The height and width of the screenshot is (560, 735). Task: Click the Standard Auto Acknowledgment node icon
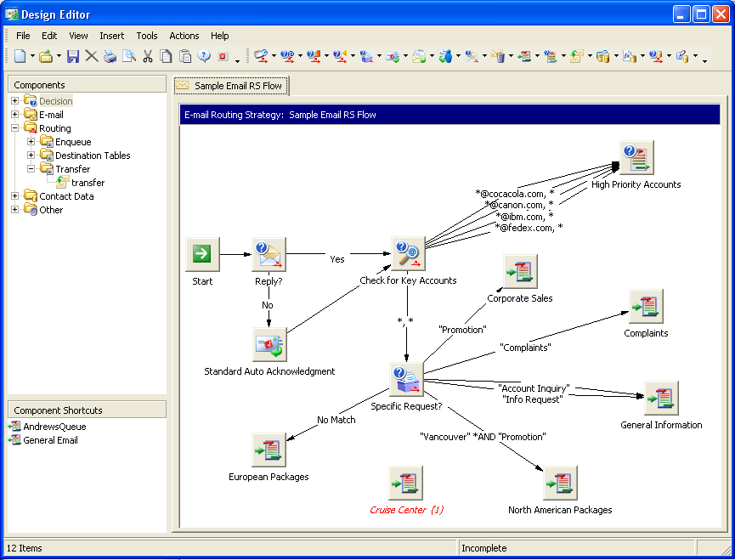[x=269, y=345]
